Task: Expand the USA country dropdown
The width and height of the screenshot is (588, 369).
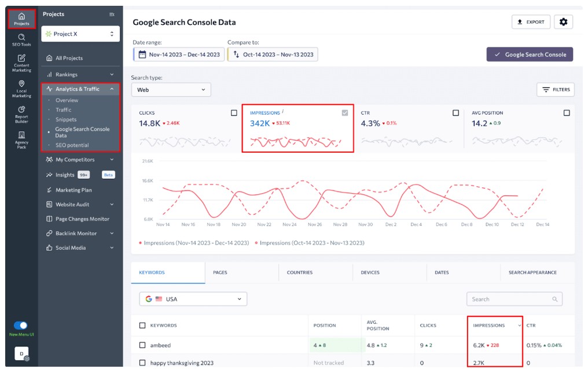Action: point(193,299)
